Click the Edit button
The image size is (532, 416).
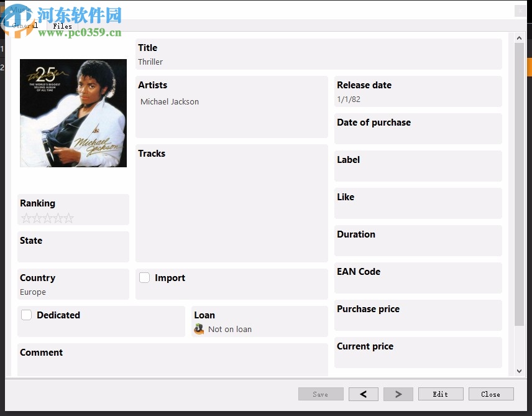(x=441, y=394)
